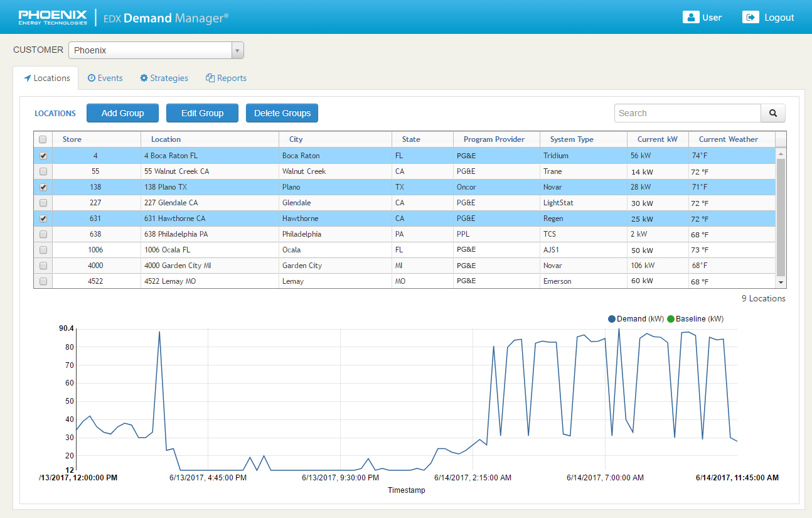Toggle the blue Demand (kW) legend dot
Viewport: 812px width, 518px height.
tap(612, 319)
